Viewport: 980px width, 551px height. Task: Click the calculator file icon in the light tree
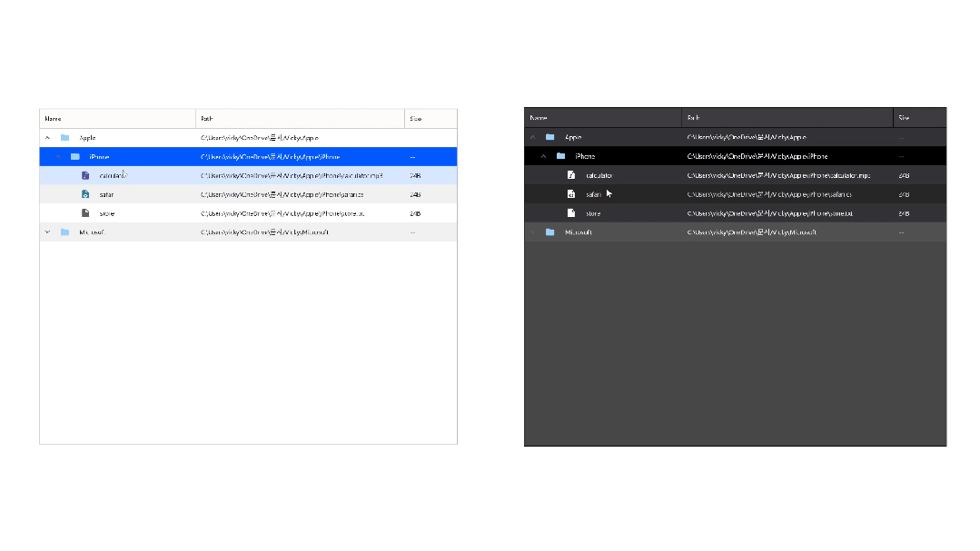(85, 175)
